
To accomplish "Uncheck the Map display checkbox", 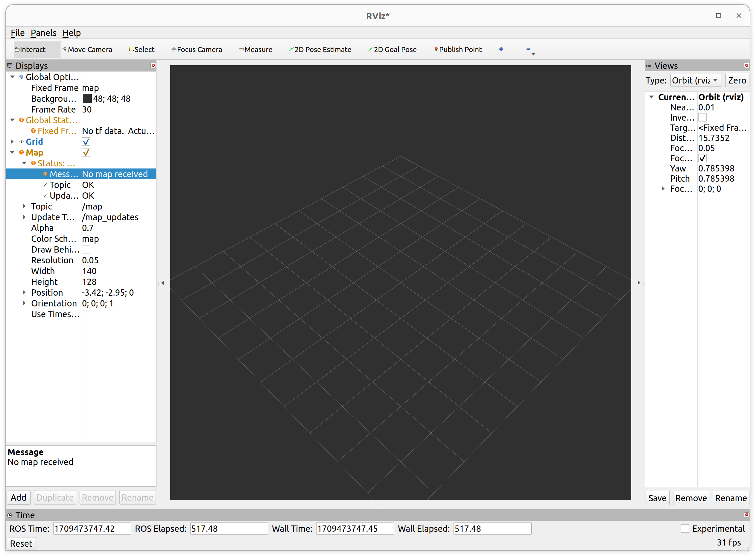I will [x=86, y=152].
